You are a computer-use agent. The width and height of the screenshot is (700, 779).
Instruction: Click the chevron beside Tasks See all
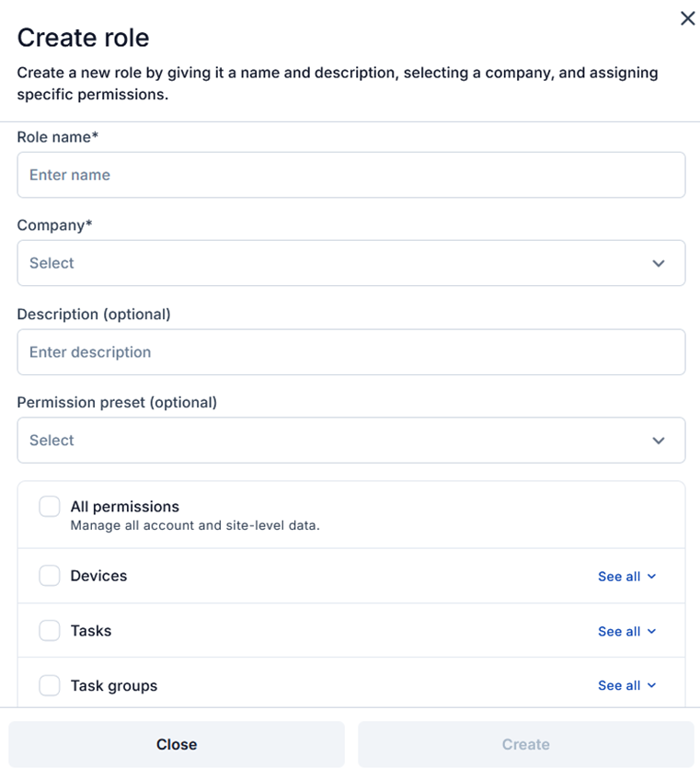tap(652, 632)
